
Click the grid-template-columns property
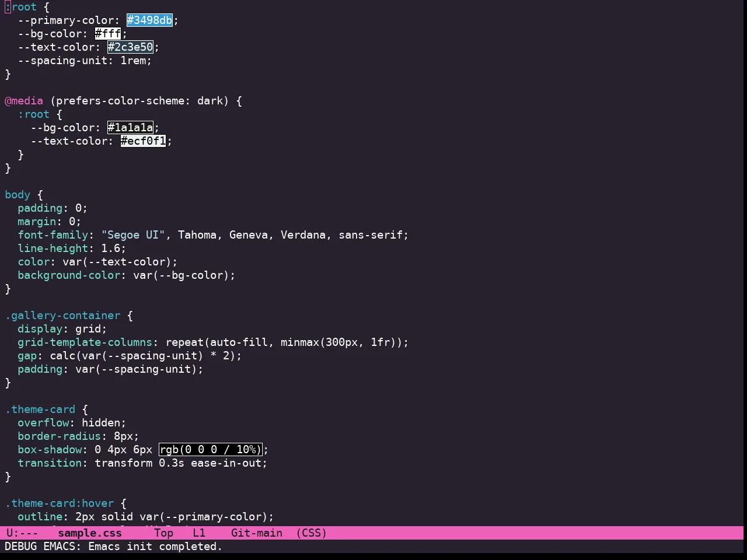pos(85,342)
